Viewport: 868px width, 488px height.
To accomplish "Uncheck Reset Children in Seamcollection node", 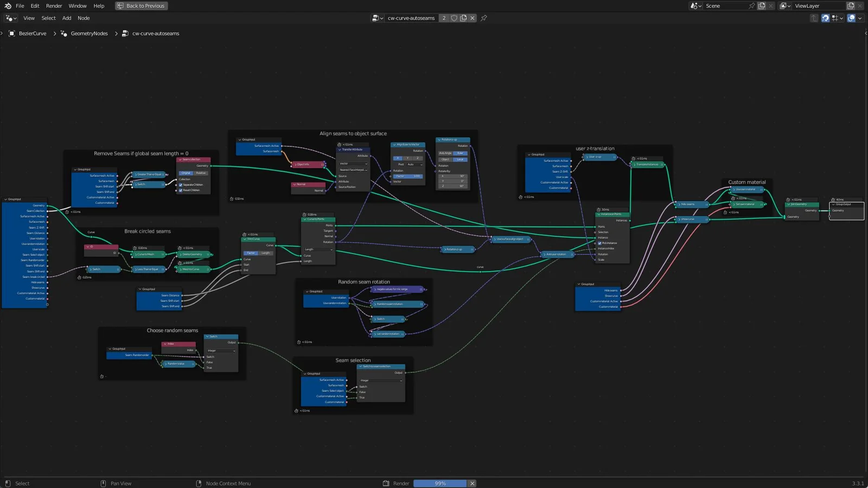I will [x=180, y=190].
